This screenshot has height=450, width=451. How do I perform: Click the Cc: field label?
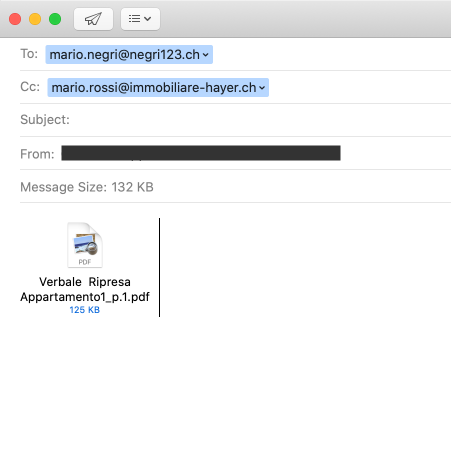(x=30, y=87)
